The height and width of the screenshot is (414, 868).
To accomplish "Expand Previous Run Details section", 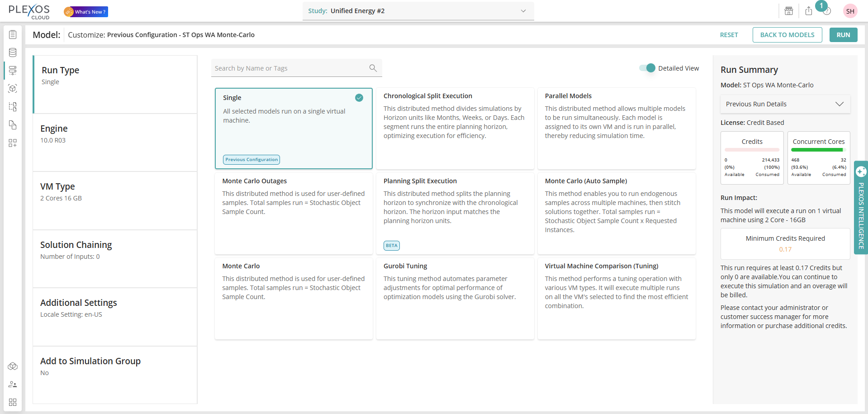I will [x=785, y=104].
